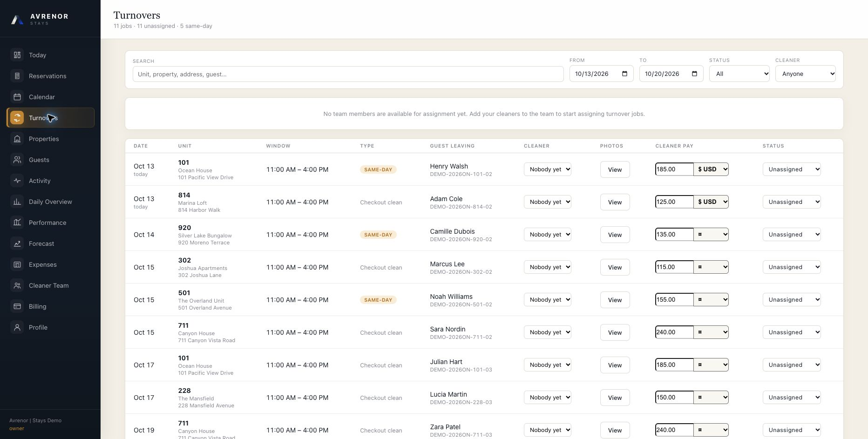Click cleaner pay field showing 135.00

pos(674,235)
